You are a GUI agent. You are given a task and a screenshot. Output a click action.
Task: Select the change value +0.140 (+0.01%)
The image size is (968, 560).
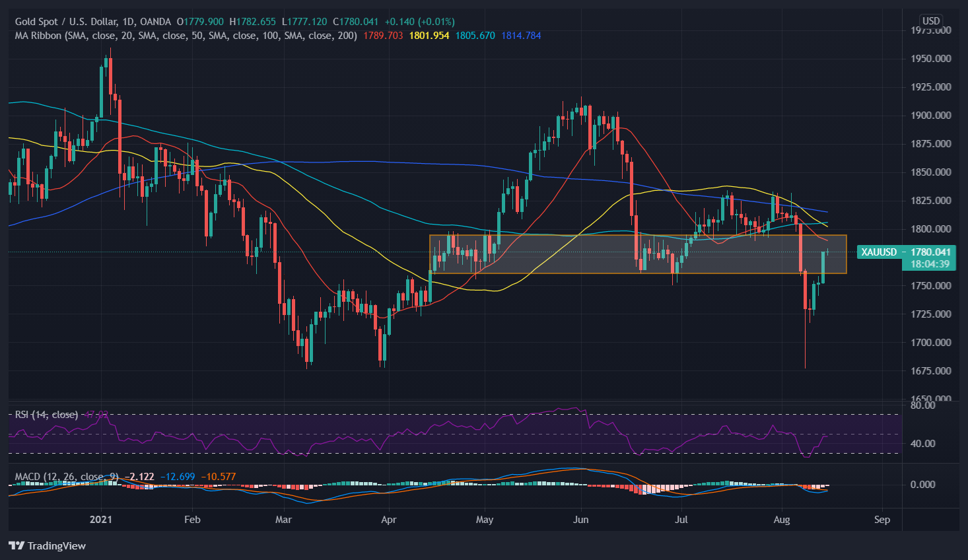tap(419, 22)
